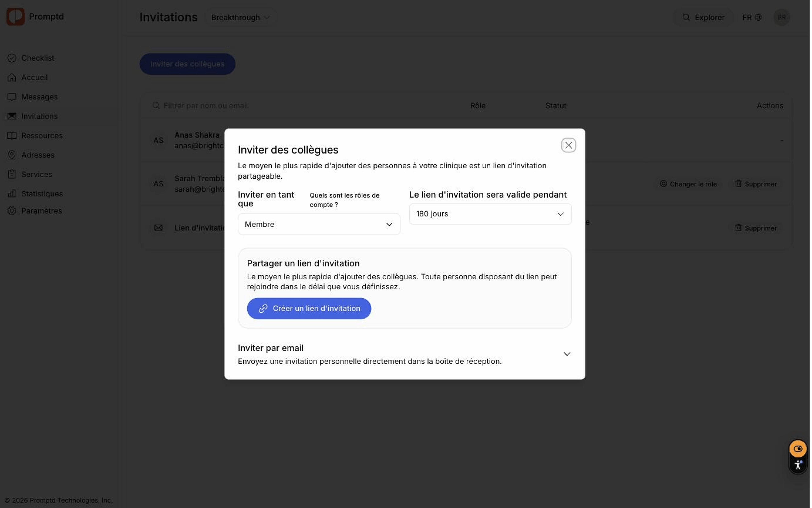This screenshot has height=508, width=812.
Task: Click the Accueil house icon
Action: click(x=12, y=78)
